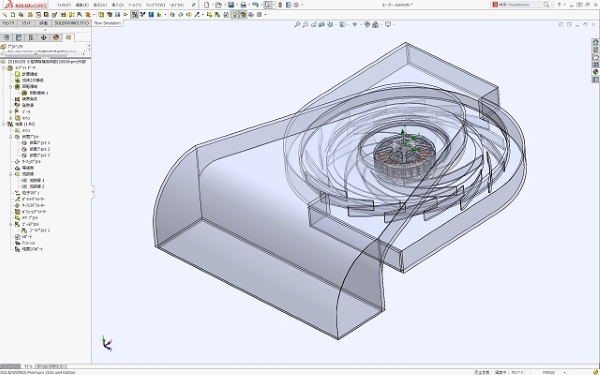Open the Home icon in the task pane
The width and height of the screenshot is (600, 375).
coord(595,42)
